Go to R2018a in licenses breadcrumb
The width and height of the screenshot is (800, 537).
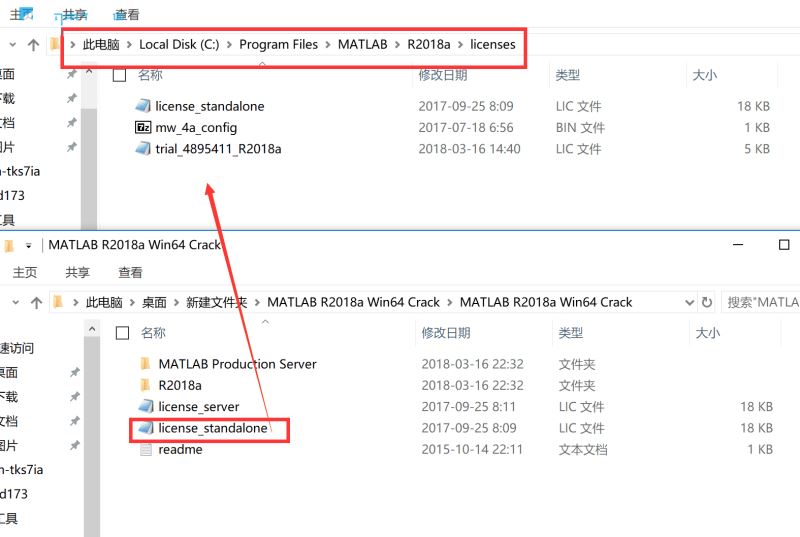tap(429, 44)
